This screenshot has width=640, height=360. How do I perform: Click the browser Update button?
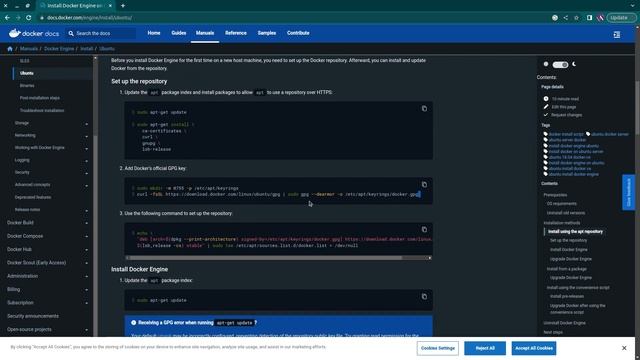click(x=620, y=18)
